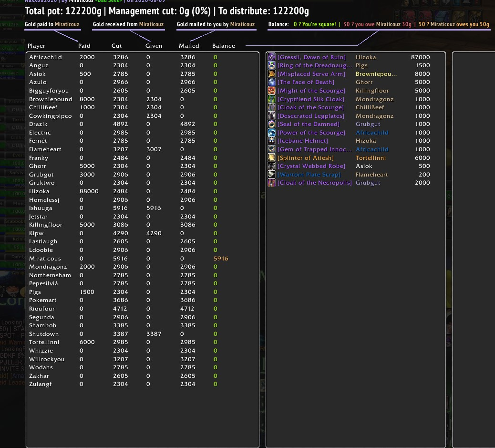The image size is (495, 448).
Task: Select the Zulangf player row name
Action: tap(41, 384)
